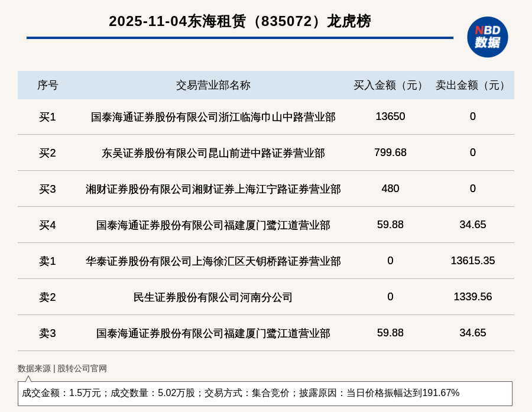Select the buy amount 0 in 卖2 row

coord(390,297)
